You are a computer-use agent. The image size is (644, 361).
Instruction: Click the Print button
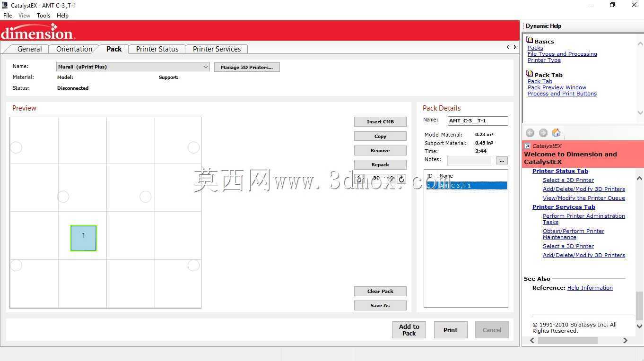pyautogui.click(x=451, y=330)
